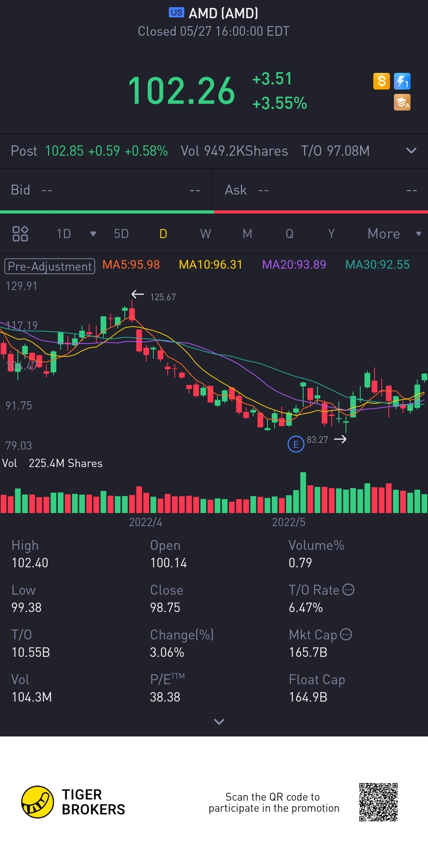The height and width of the screenshot is (868, 428).
Task: Tap the Low value 99.38
Action: [27, 608]
